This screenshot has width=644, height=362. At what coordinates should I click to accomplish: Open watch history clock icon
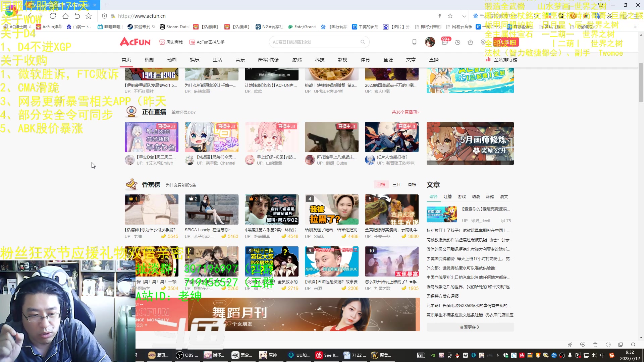pos(458,42)
